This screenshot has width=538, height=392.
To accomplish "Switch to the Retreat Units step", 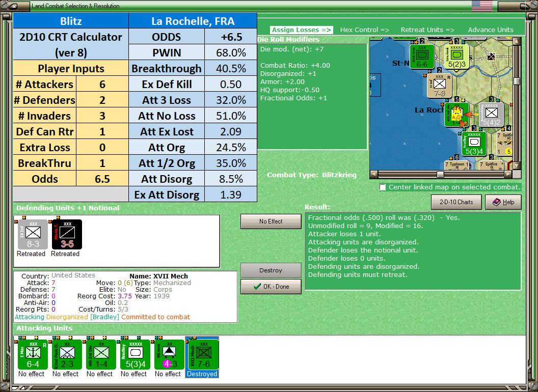I will coord(427,30).
